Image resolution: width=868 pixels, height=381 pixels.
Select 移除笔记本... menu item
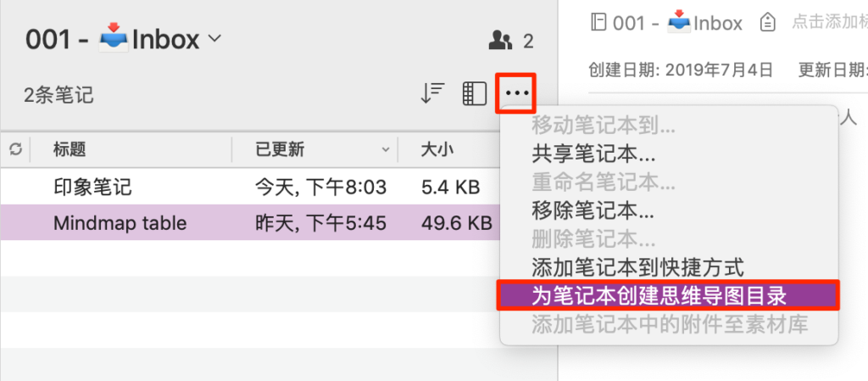tap(593, 210)
